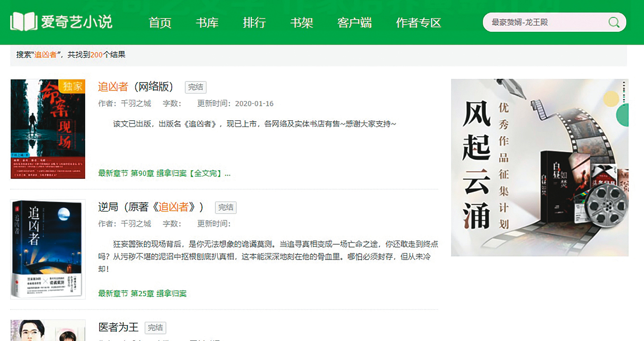Open the 医者为王 cover thumbnail
644x341 pixels.
click(x=48, y=330)
